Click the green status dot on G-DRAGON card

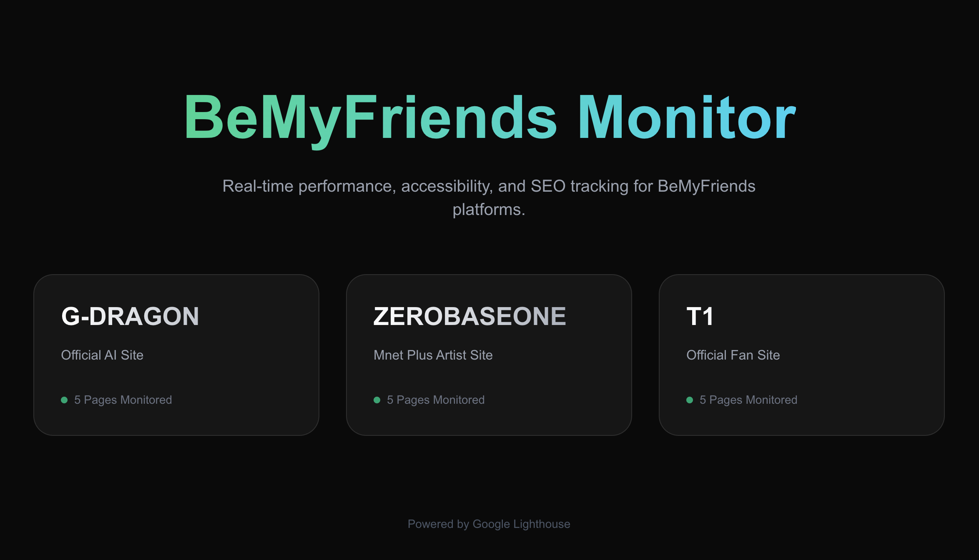(64, 400)
